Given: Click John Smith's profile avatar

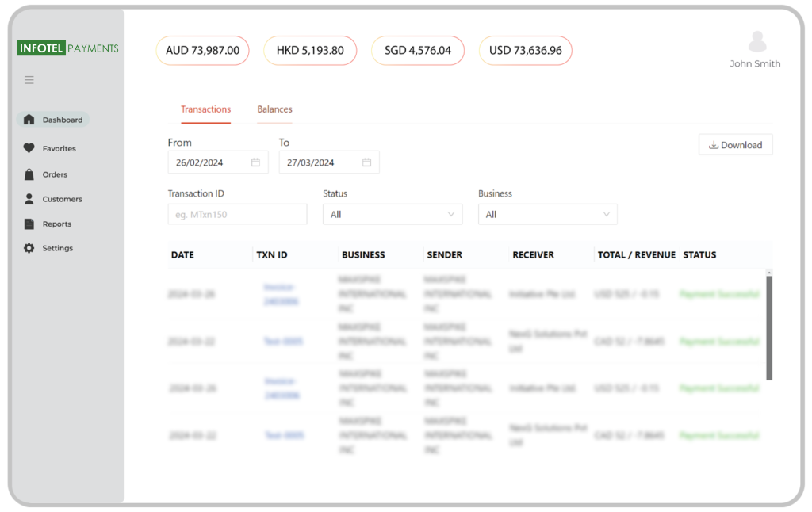Looking at the screenshot, I should 757,41.
